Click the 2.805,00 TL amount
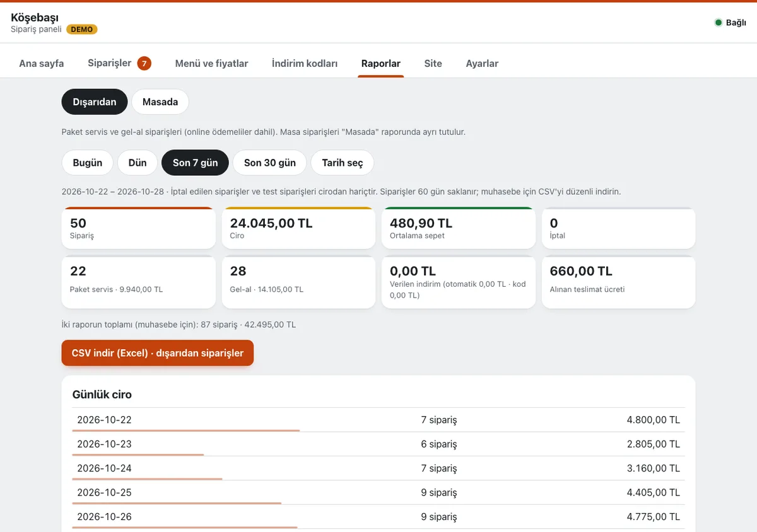This screenshot has width=757, height=532. coord(653,444)
